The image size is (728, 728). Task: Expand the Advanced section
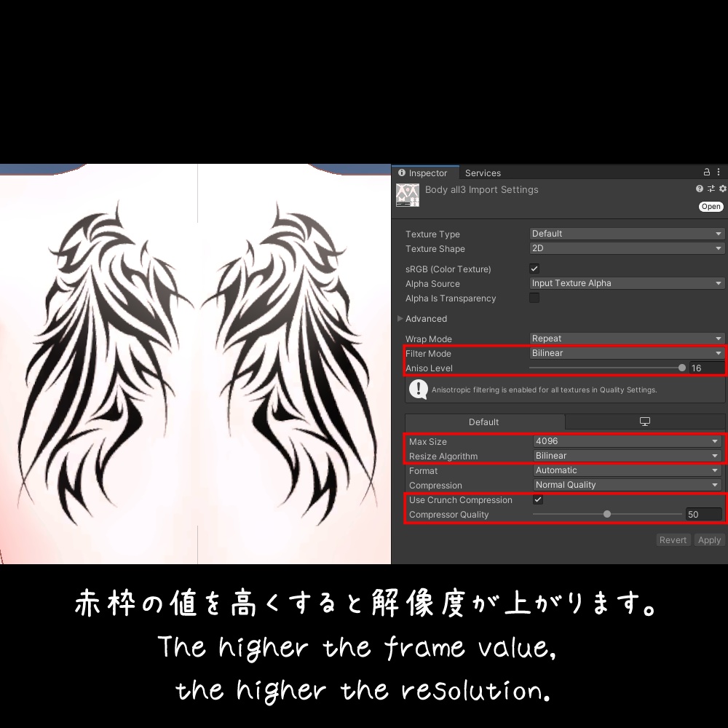[400, 318]
